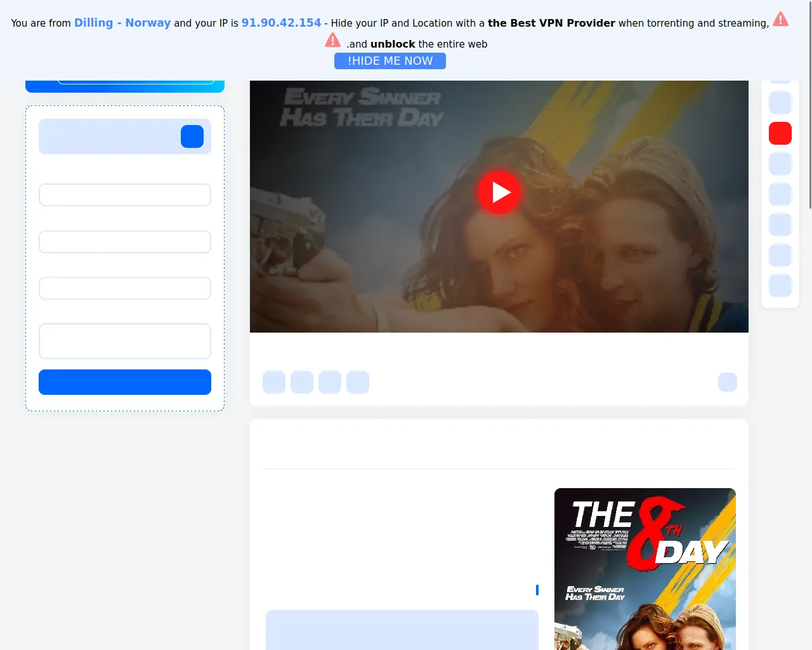Click the !HIDE ME NOW button
The image size is (812, 650).
click(390, 61)
